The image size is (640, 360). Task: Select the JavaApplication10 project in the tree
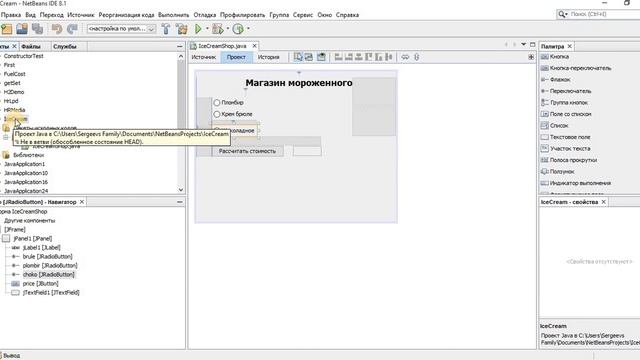(x=26, y=173)
